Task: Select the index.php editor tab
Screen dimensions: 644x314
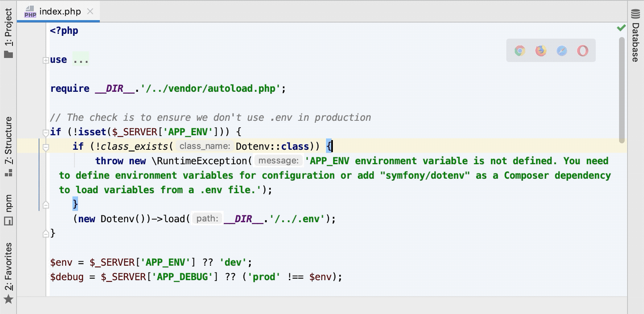Action: click(x=60, y=11)
